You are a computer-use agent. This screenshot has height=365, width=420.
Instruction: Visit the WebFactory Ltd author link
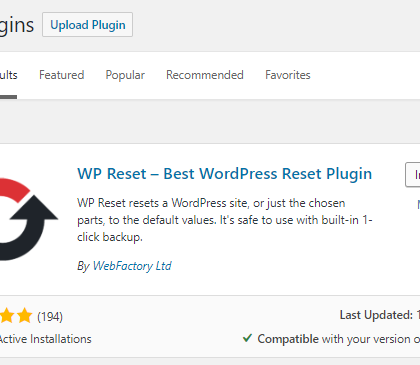pyautogui.click(x=132, y=266)
